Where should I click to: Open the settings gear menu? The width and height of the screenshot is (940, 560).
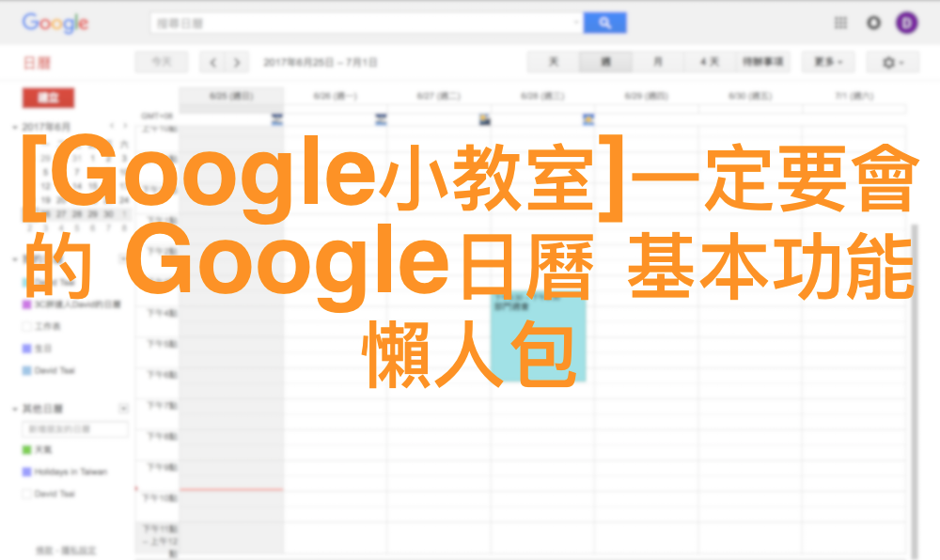[893, 62]
